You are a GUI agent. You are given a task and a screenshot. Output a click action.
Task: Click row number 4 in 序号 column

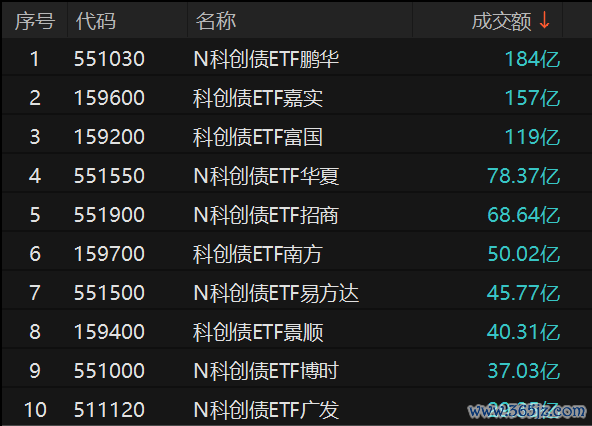coord(35,176)
